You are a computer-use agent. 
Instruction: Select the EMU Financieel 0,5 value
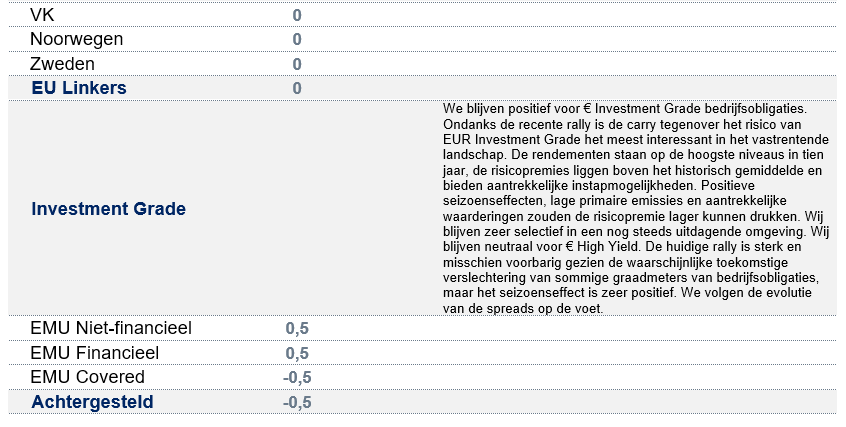click(x=297, y=353)
